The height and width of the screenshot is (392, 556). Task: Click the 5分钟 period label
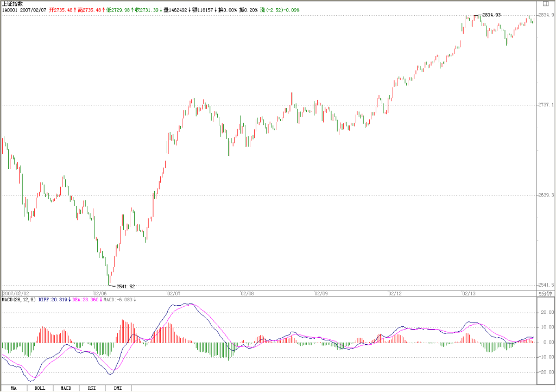[x=545, y=294]
